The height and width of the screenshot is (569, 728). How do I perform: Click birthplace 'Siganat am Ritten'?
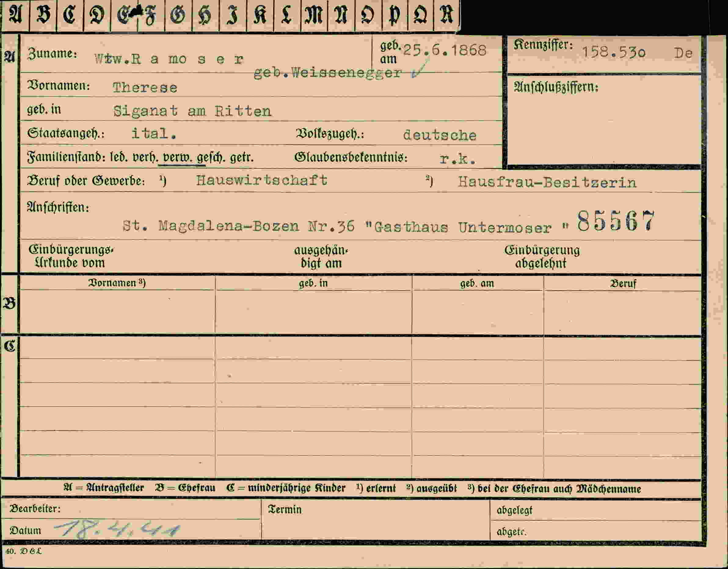tap(192, 111)
